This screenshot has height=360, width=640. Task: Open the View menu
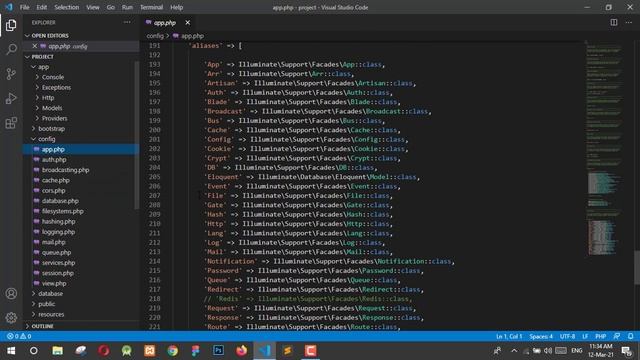tap(93, 7)
